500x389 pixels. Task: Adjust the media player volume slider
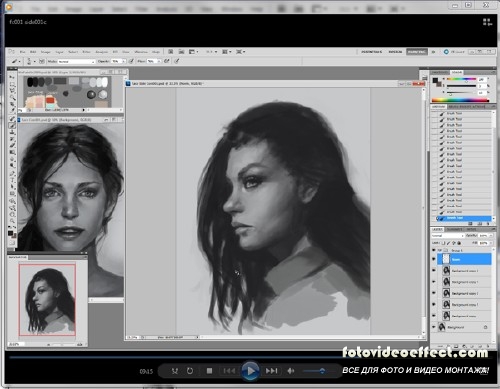coord(315,371)
